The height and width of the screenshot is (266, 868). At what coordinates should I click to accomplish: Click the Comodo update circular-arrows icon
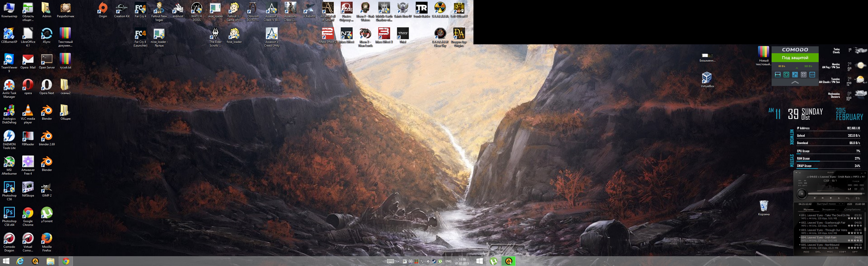click(786, 75)
